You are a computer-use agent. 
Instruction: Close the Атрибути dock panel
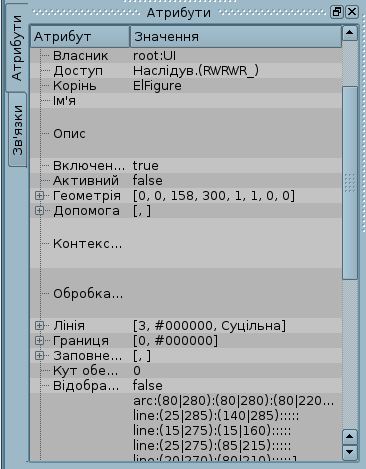coord(352,12)
